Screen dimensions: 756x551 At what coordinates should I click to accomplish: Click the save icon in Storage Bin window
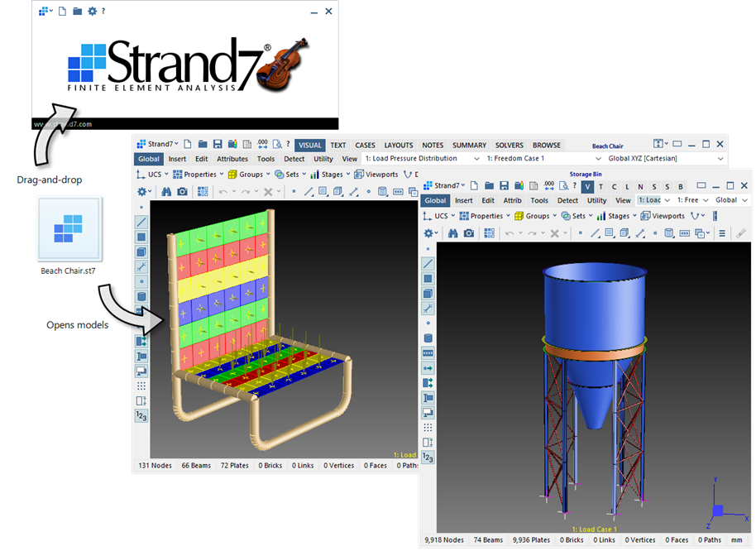(x=504, y=185)
